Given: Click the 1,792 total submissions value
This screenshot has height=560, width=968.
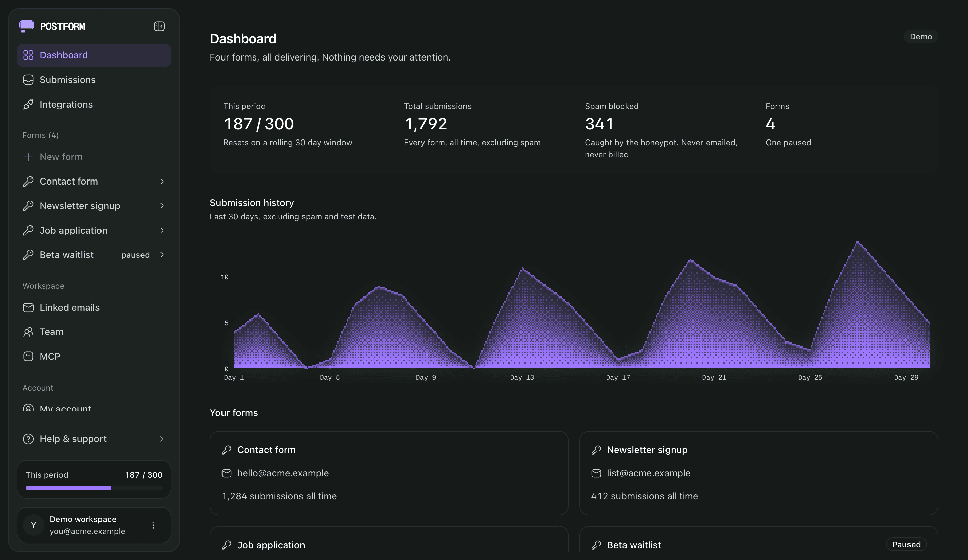Looking at the screenshot, I should [x=426, y=124].
